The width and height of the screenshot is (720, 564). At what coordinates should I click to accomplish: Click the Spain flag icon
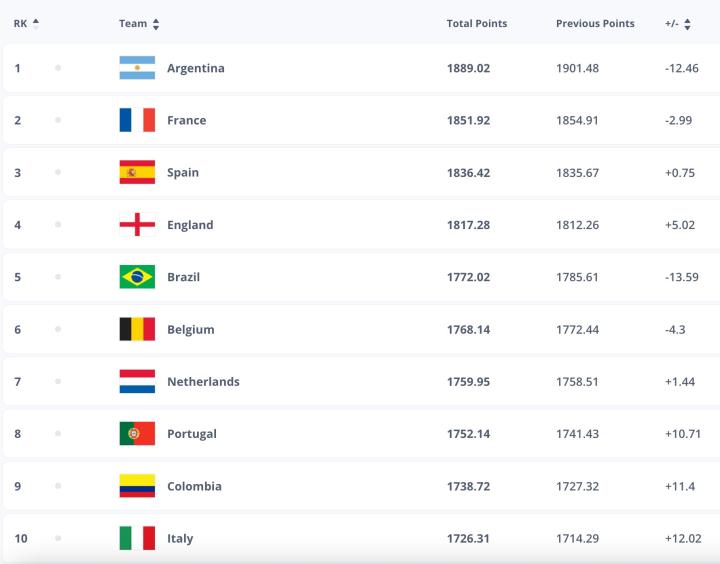point(137,172)
